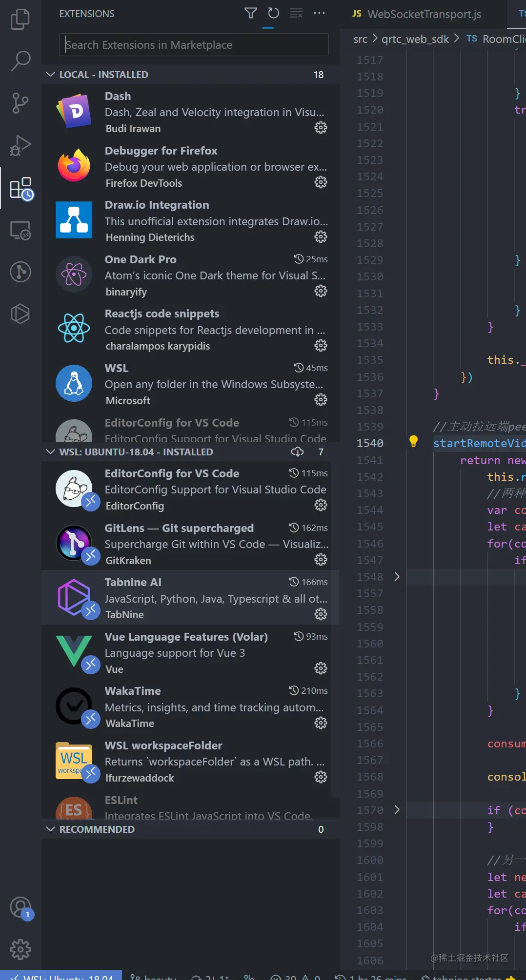Select the Firefox extension logo
526x980 pixels.
pyautogui.click(x=74, y=165)
